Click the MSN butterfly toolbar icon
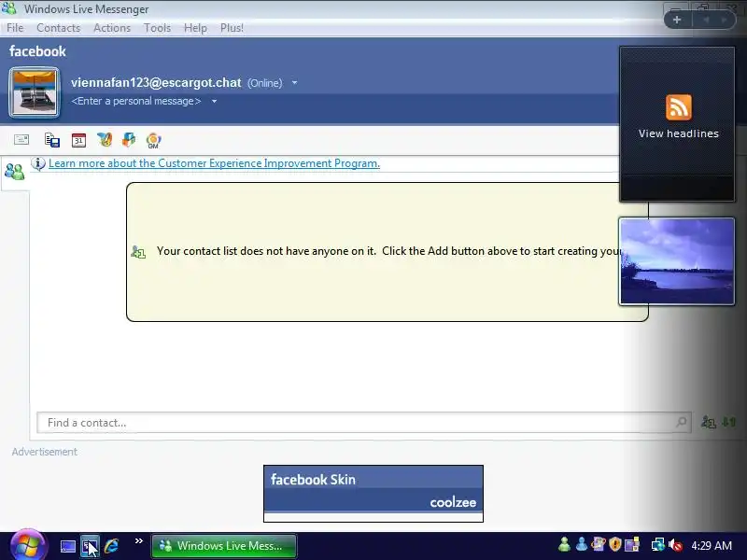Screen dimensions: 747x560 tap(105, 139)
